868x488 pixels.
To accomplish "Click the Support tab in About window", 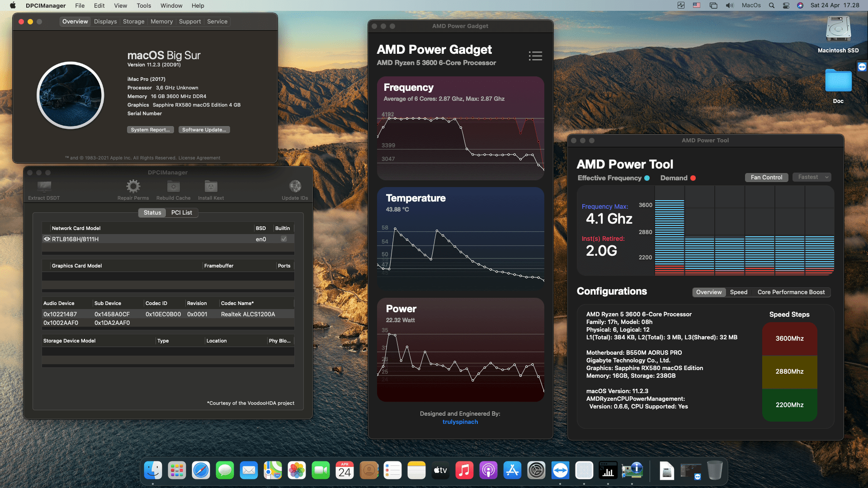I will pyautogui.click(x=190, y=22).
